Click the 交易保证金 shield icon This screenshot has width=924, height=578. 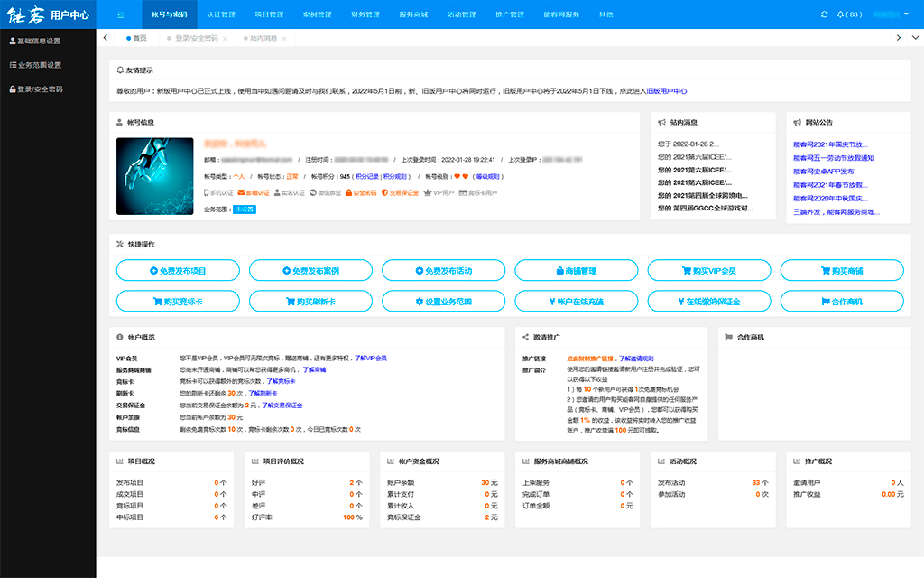point(385,192)
